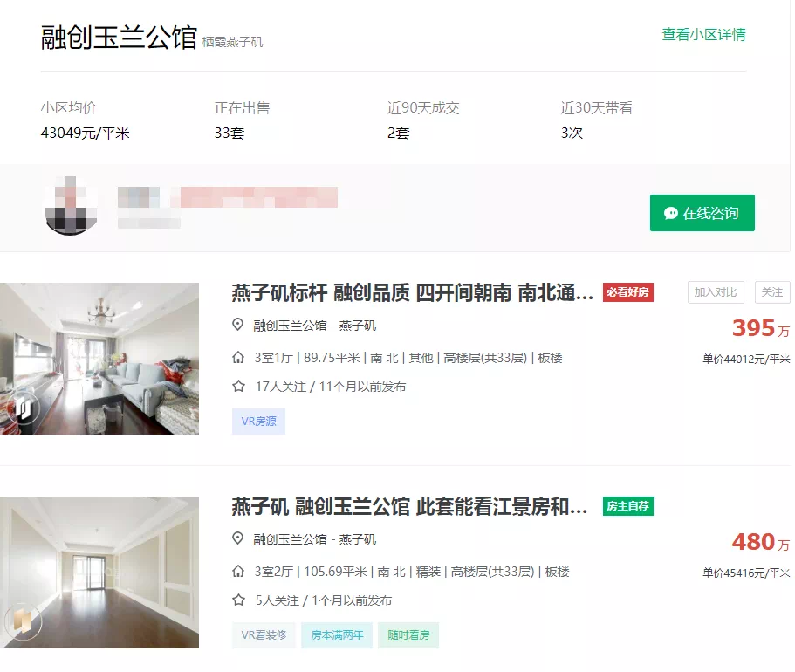This screenshot has width=795, height=672.
Task: Click the 5人关注 / 1个月以前发布 text
Action: (x=324, y=601)
